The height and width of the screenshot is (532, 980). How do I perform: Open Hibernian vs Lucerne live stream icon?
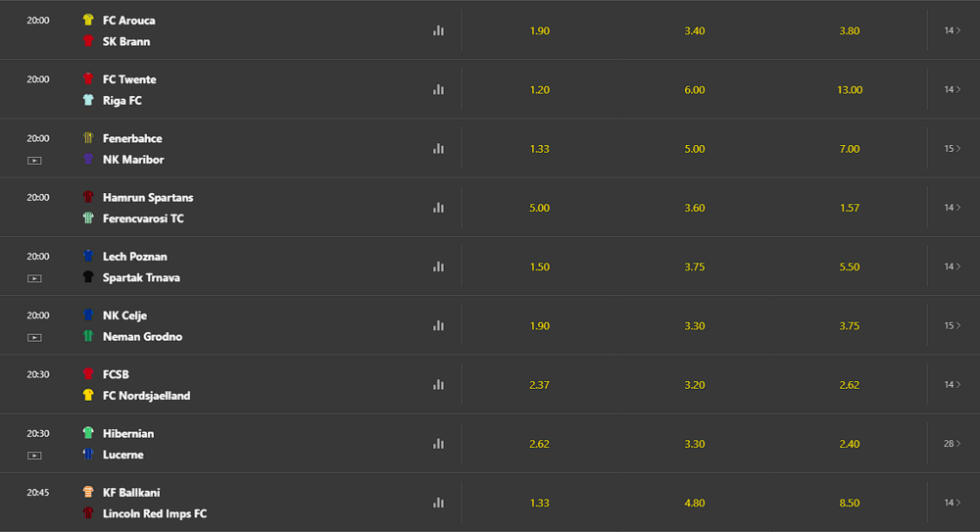tap(34, 456)
